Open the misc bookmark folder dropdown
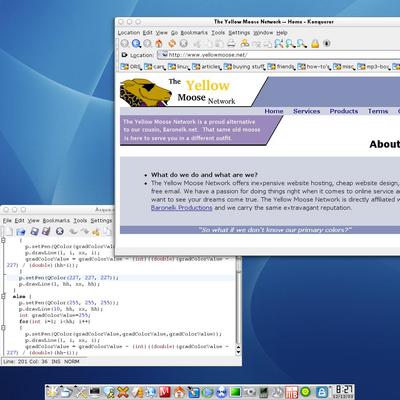 [x=344, y=67]
